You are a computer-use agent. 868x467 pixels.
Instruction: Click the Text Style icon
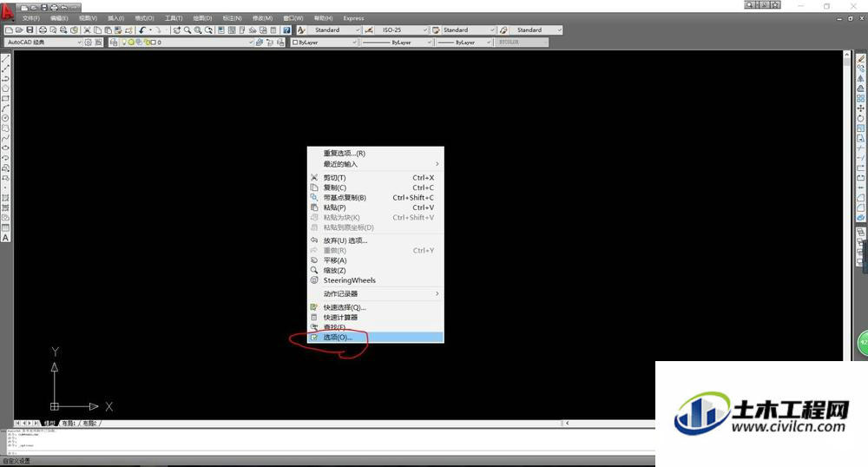point(301,30)
